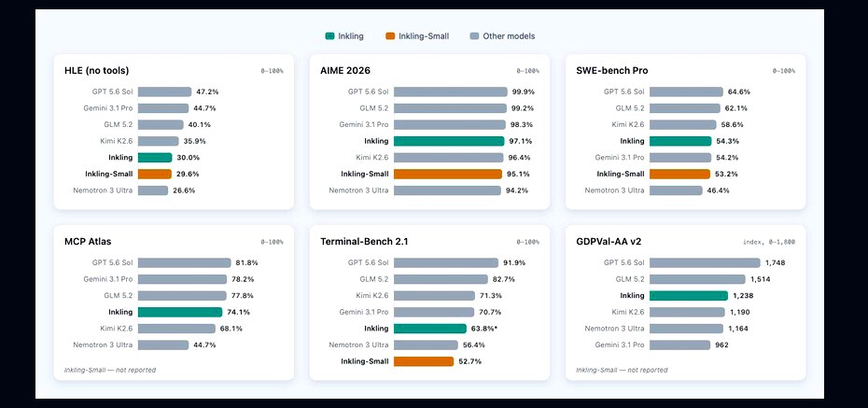The width and height of the screenshot is (868, 408).
Task: Click the 68.1% Kimi K2.6 value
Action: coord(231,329)
